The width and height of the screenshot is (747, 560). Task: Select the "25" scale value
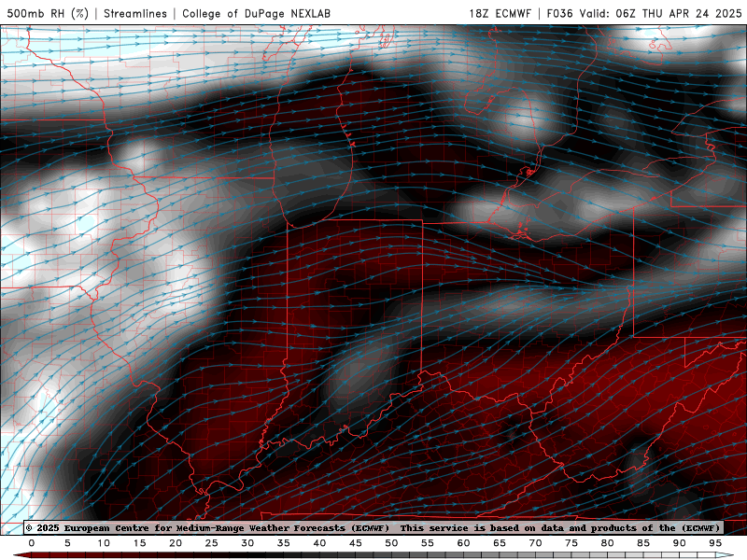click(212, 543)
